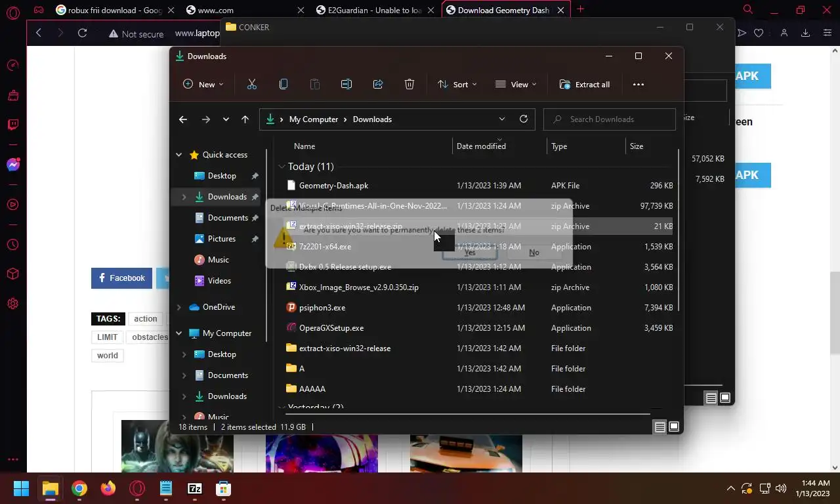Image resolution: width=840 pixels, height=504 pixels.
Task: Open the View dropdown menu
Action: point(516,84)
